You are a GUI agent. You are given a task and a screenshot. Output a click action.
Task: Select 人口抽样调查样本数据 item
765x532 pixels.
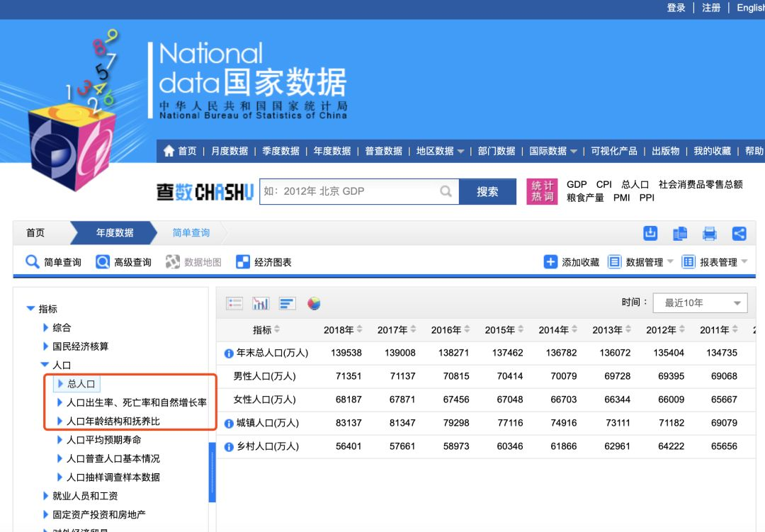(113, 477)
